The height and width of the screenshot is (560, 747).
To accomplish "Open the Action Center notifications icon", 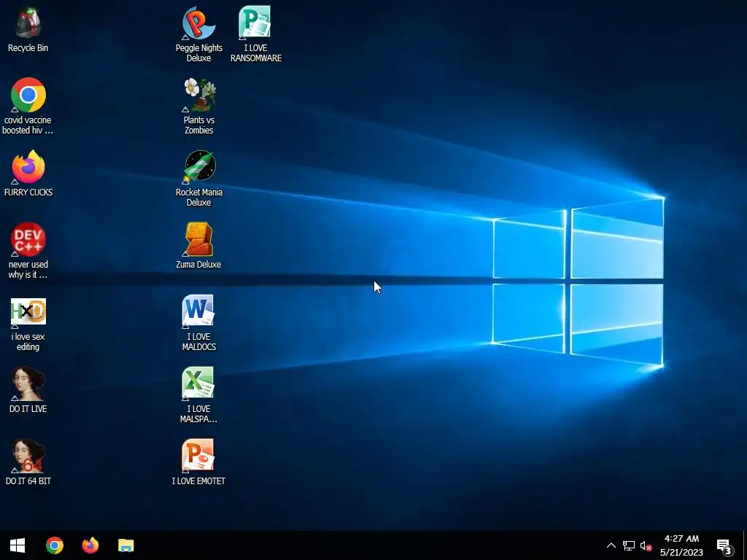I will 724,546.
